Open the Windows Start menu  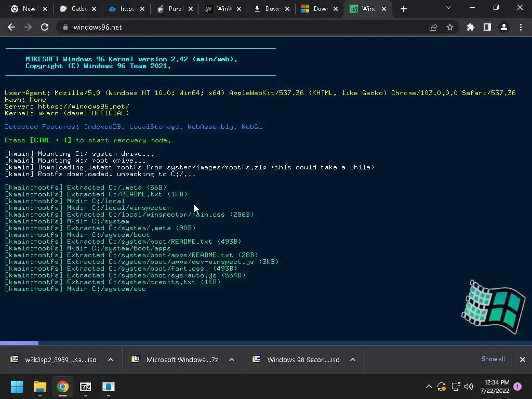[17, 387]
